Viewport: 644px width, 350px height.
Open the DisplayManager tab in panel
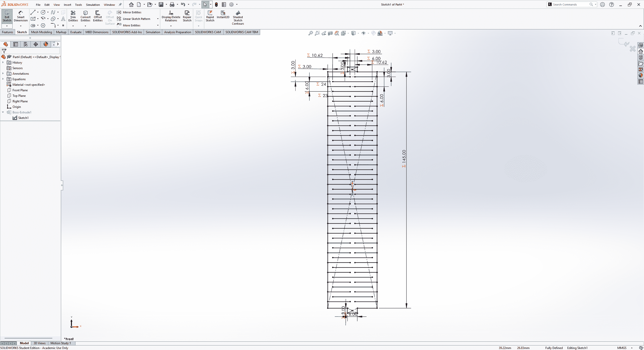[46, 44]
